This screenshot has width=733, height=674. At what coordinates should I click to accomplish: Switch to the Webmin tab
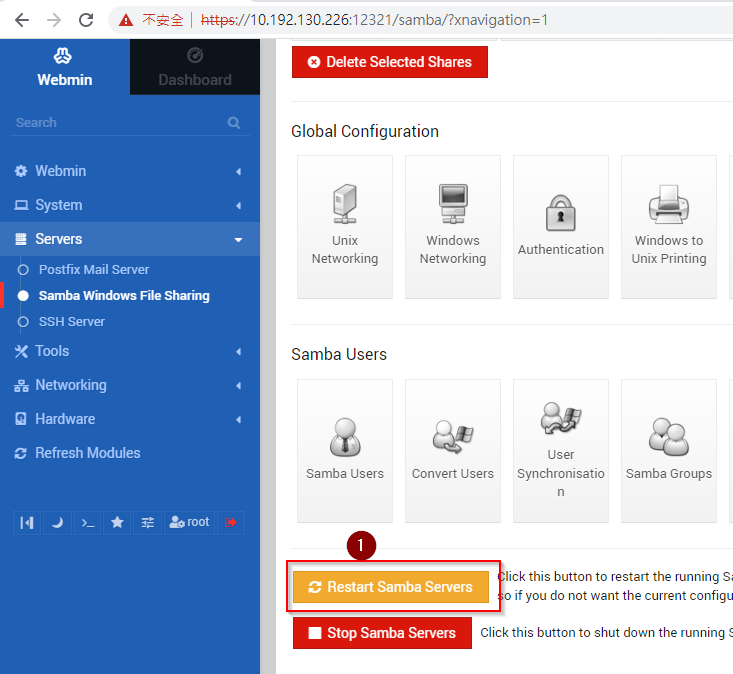pyautogui.click(x=65, y=67)
